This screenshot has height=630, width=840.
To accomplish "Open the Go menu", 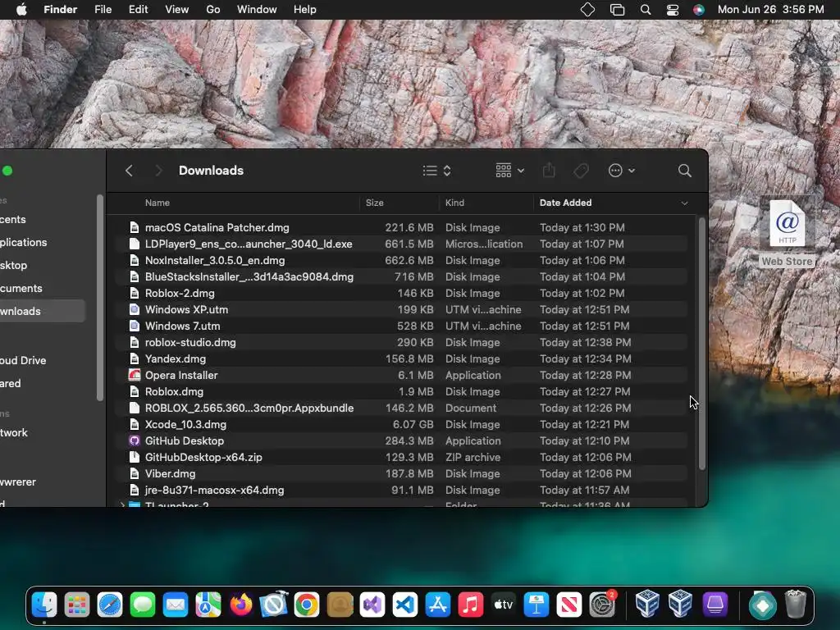I will (x=213, y=10).
